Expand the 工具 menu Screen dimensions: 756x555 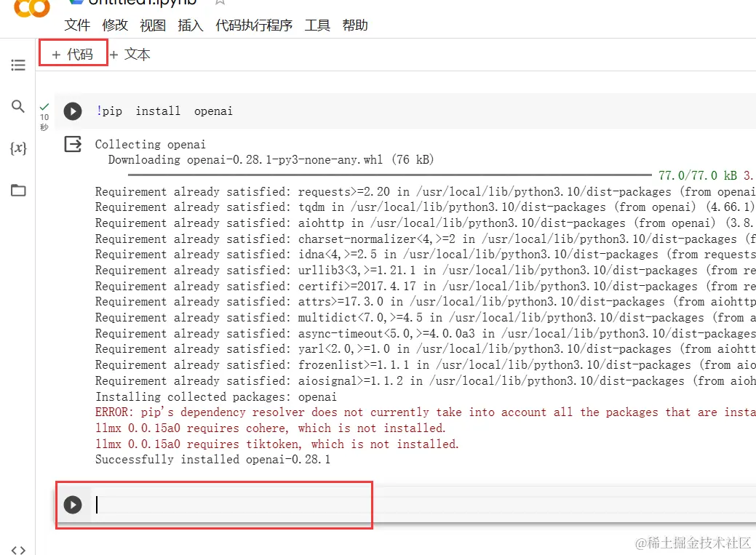coord(317,25)
